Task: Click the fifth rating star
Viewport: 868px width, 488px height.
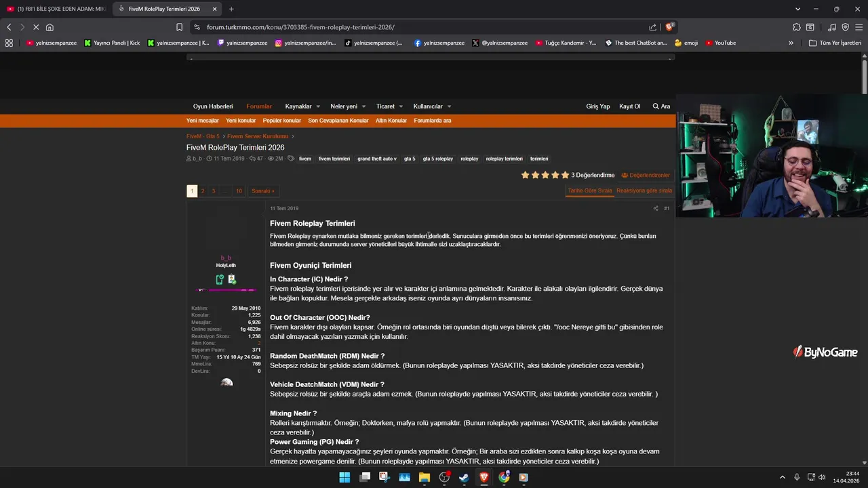Action: pyautogui.click(x=565, y=175)
